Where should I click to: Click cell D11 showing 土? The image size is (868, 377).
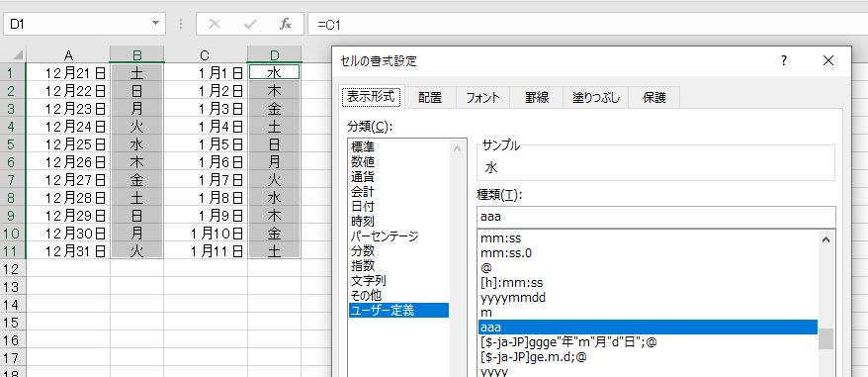point(274,251)
